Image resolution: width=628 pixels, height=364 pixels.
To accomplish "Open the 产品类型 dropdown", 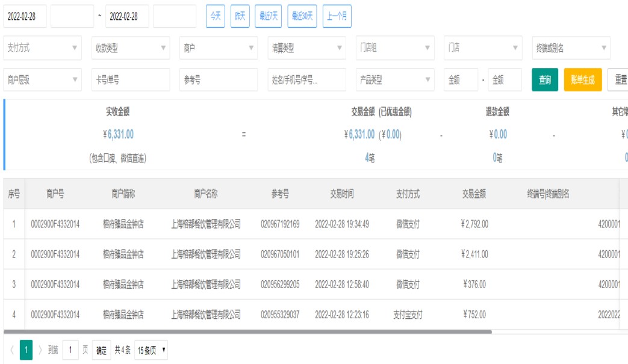I will pyautogui.click(x=394, y=80).
